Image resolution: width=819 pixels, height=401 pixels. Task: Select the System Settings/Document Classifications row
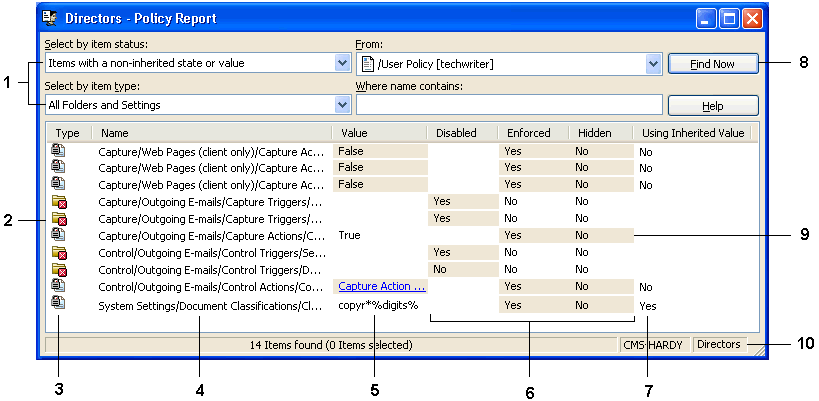pyautogui.click(x=210, y=305)
